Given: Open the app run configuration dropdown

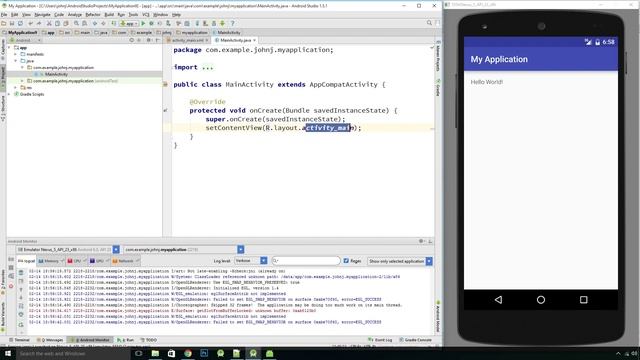Looking at the screenshot, I should pos(129,24).
